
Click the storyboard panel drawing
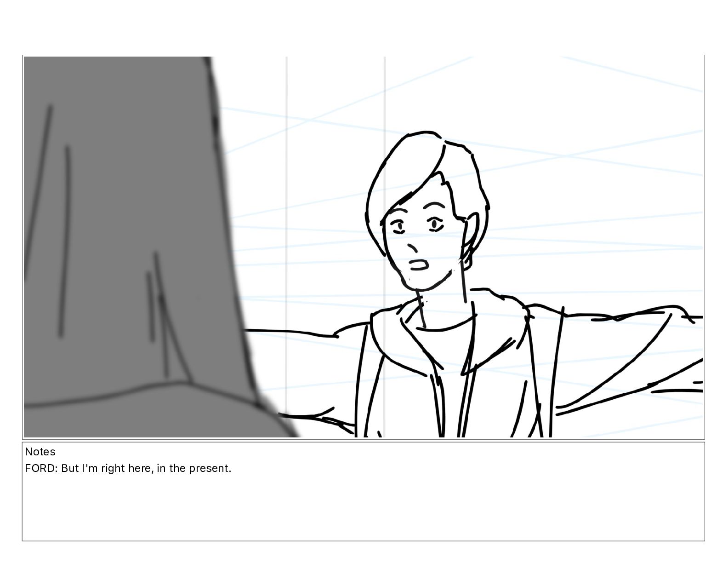pos(363,247)
